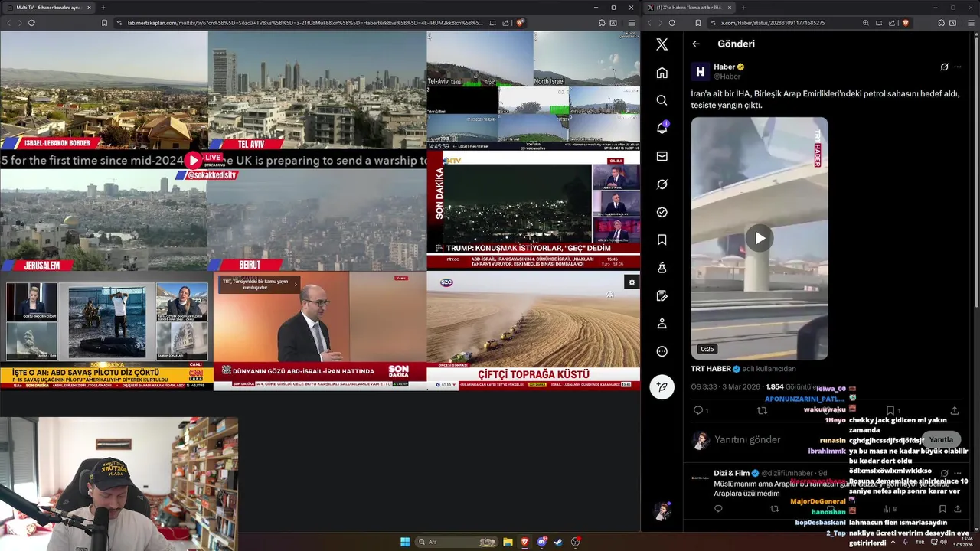The height and width of the screenshot is (551, 980).
Task: Click TRT kamu yayın notice arrow
Action: point(296,284)
